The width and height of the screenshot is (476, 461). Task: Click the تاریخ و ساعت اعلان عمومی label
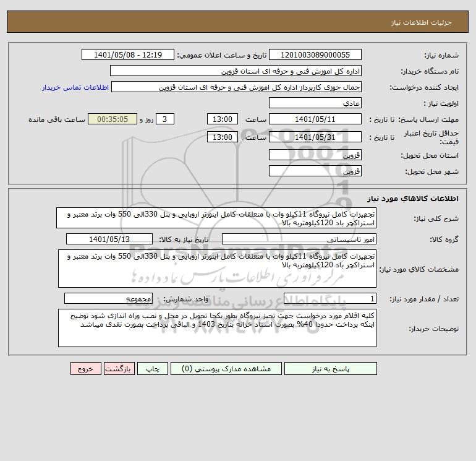[x=221, y=55]
